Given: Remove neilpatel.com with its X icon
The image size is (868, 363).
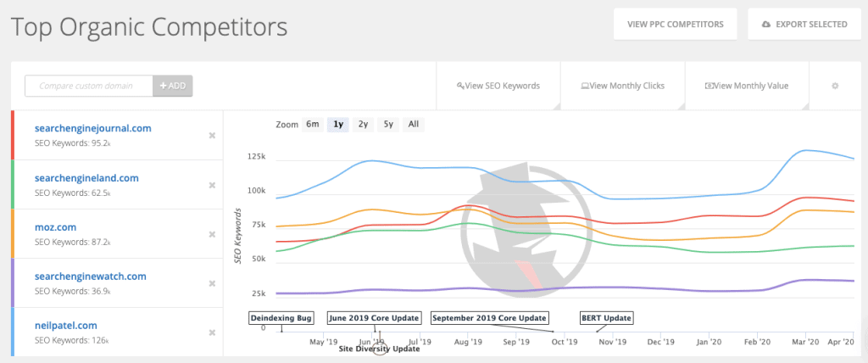Looking at the screenshot, I should 212,332.
